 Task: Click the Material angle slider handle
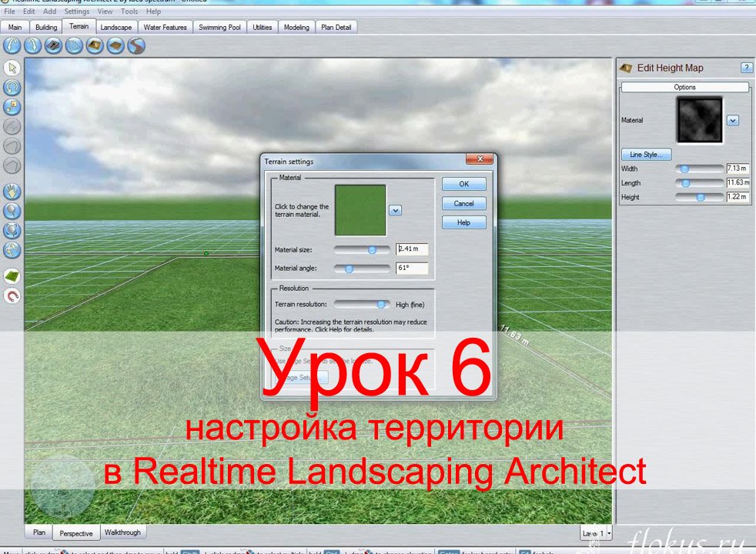(349, 269)
